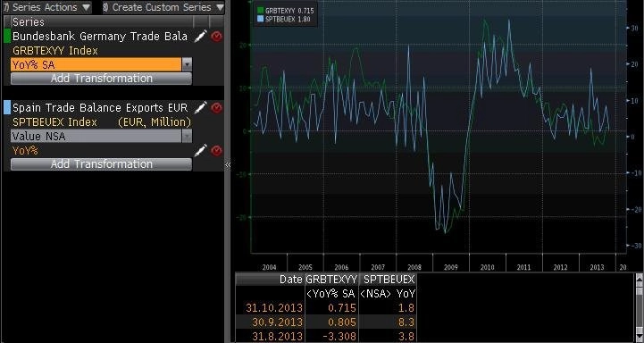The image size is (644, 343).
Task: Click the 2009 label on time axis
Action: (x=450, y=267)
